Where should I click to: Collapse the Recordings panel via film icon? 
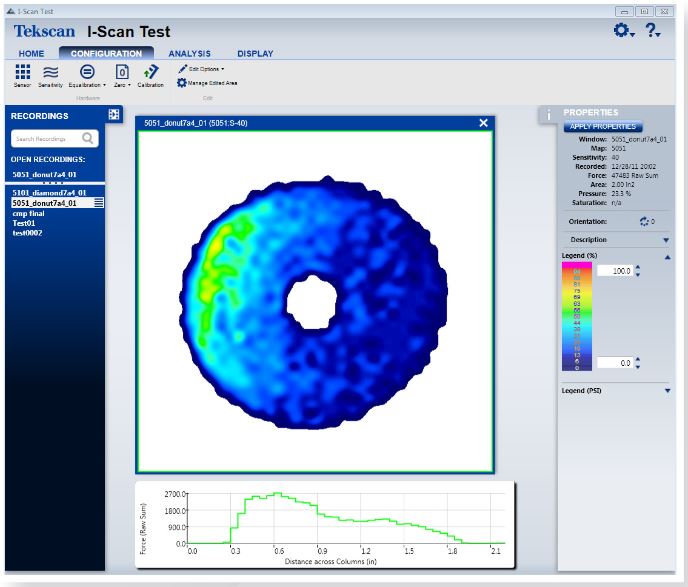(114, 115)
